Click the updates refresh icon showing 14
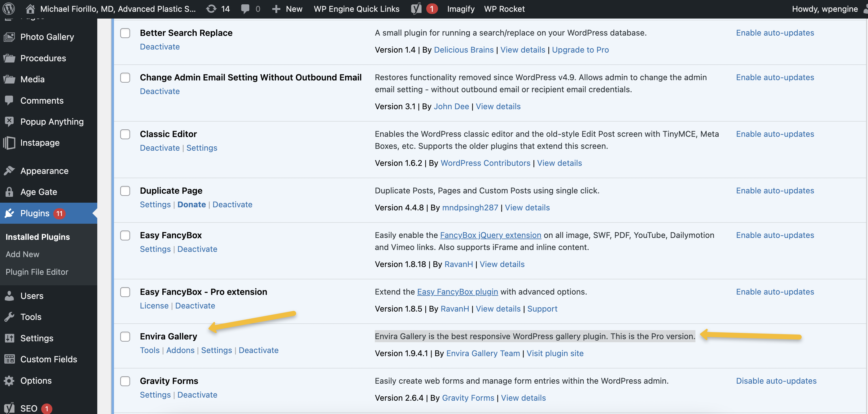 pos(211,9)
